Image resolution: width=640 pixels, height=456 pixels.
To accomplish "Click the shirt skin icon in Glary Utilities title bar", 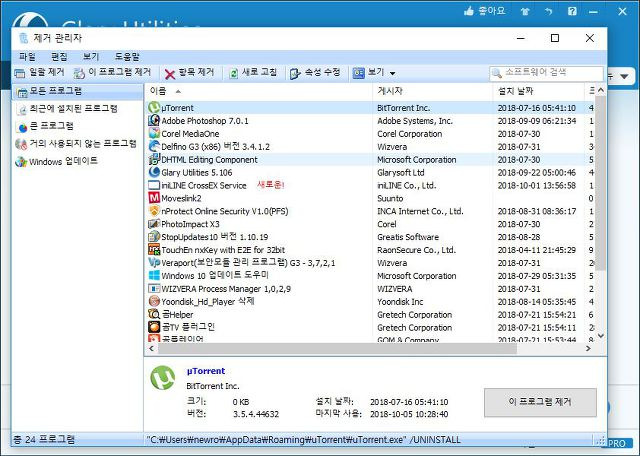I will click(x=525, y=11).
